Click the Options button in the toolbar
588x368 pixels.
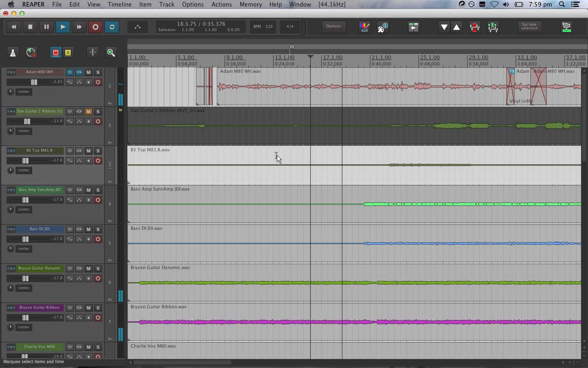pos(333,27)
